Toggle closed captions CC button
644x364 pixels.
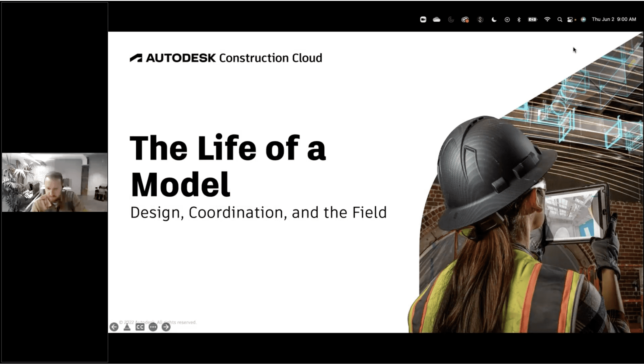(140, 327)
